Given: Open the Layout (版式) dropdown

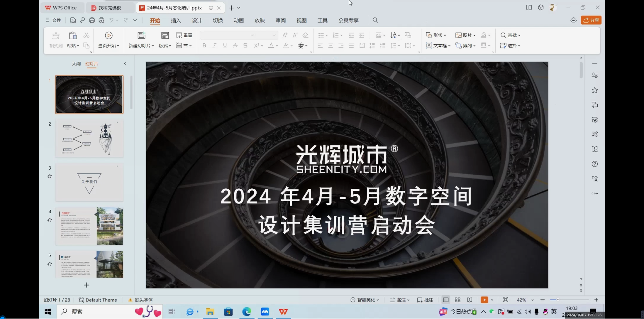Looking at the screenshot, I should (x=165, y=46).
